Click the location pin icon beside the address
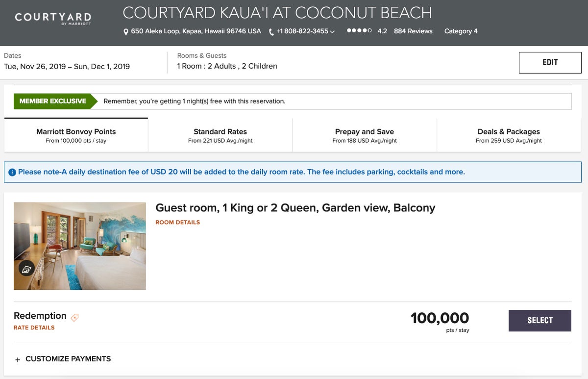This screenshot has width=588, height=379. 126,31
